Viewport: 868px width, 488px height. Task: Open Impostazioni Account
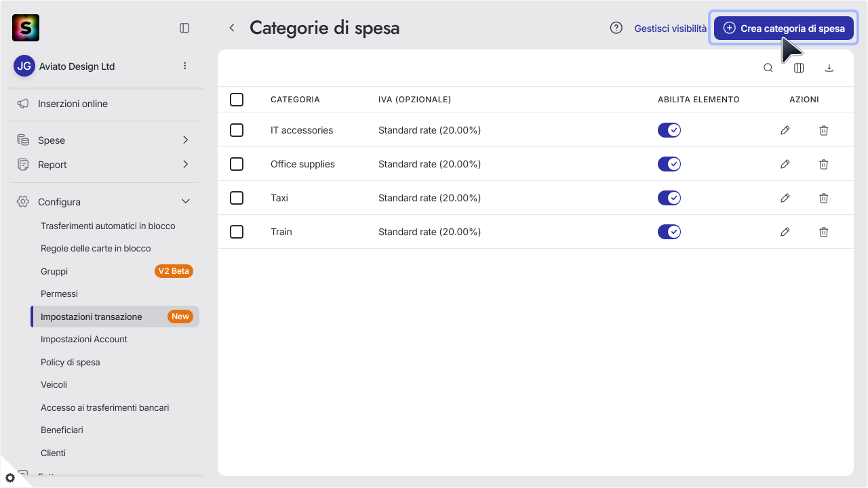tap(84, 339)
